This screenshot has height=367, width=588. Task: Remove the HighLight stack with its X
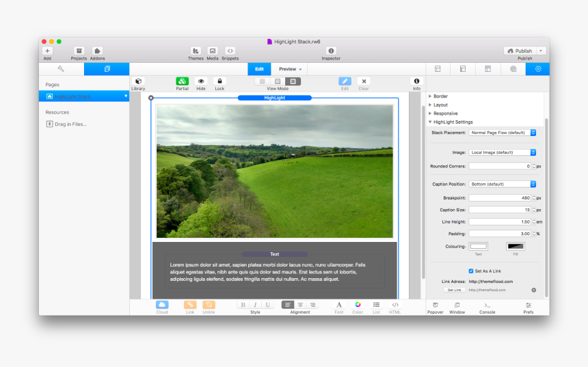pos(151,98)
